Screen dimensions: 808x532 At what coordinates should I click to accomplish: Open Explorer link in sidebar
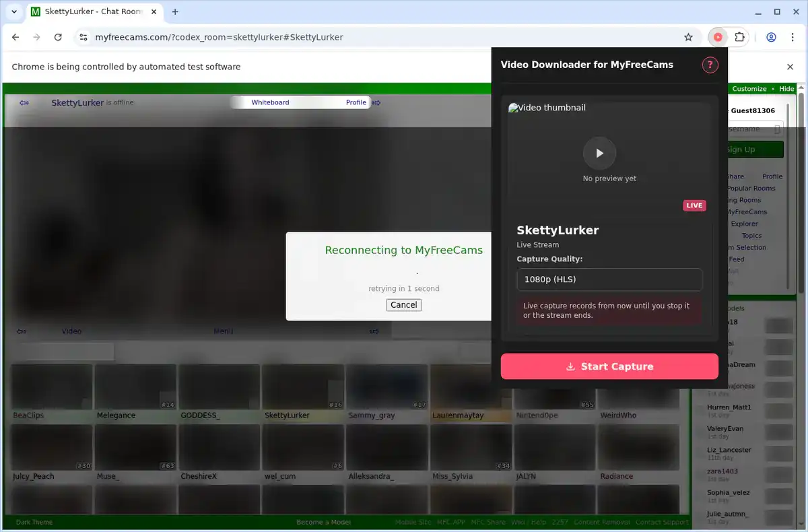[745, 224]
